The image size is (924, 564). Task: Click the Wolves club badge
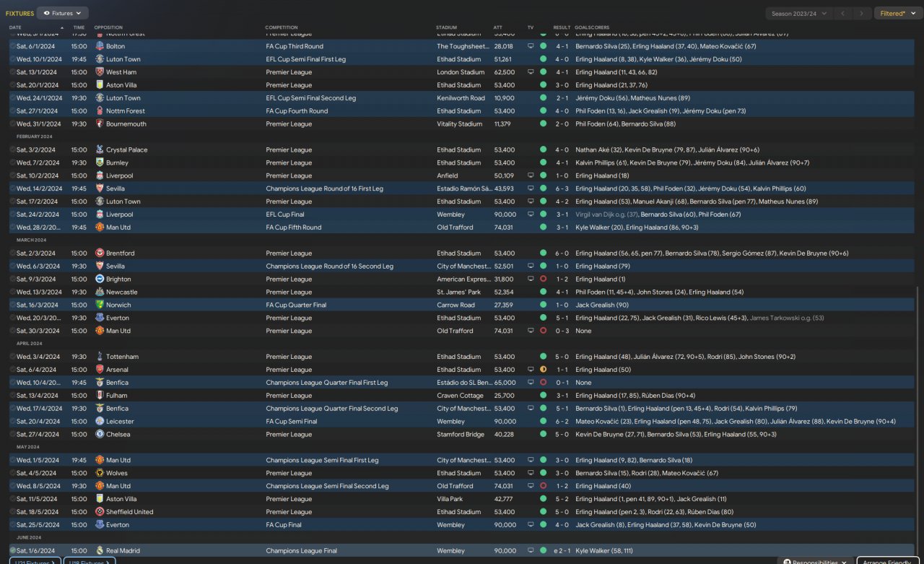click(x=100, y=474)
